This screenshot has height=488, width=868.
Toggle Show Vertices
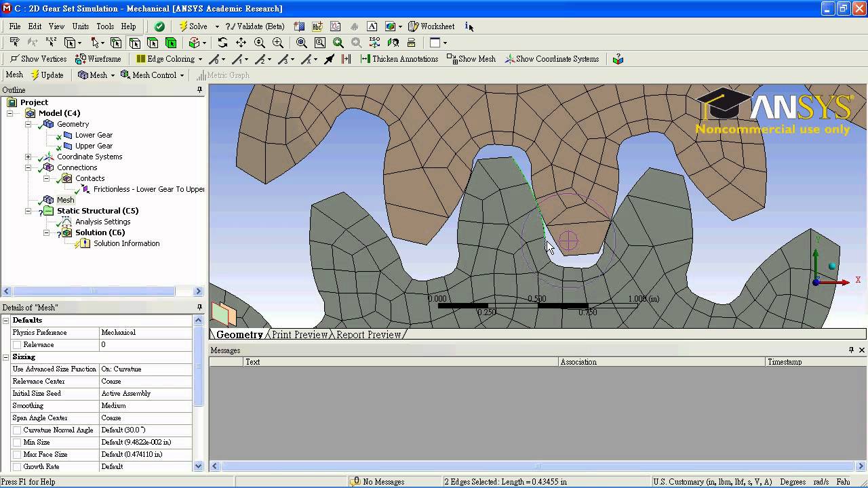38,59
